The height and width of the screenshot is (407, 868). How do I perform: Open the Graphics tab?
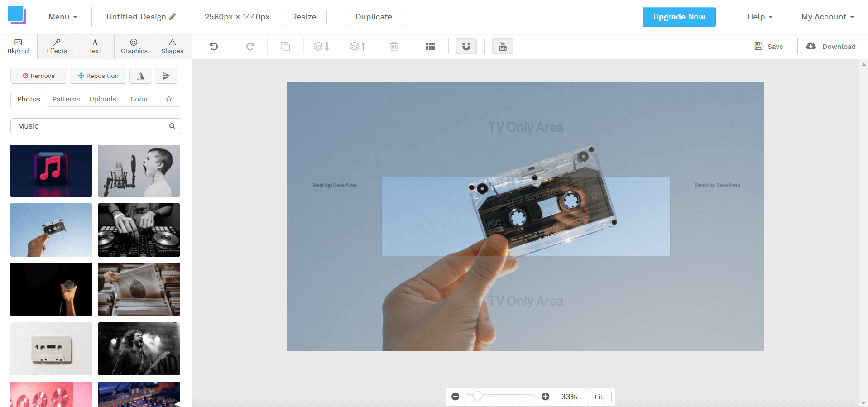pos(134,47)
